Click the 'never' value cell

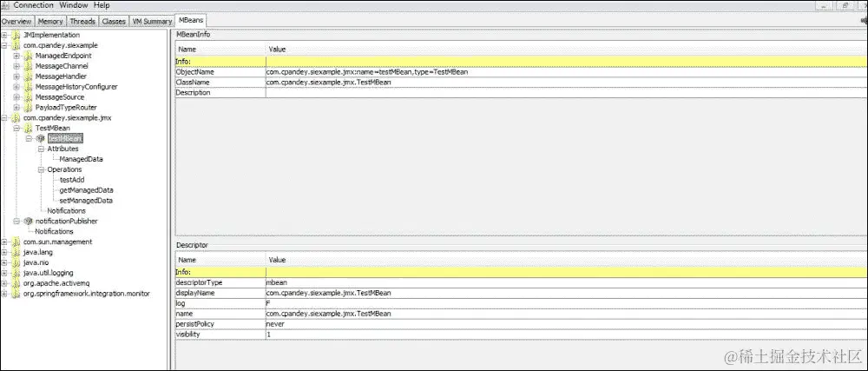point(566,324)
